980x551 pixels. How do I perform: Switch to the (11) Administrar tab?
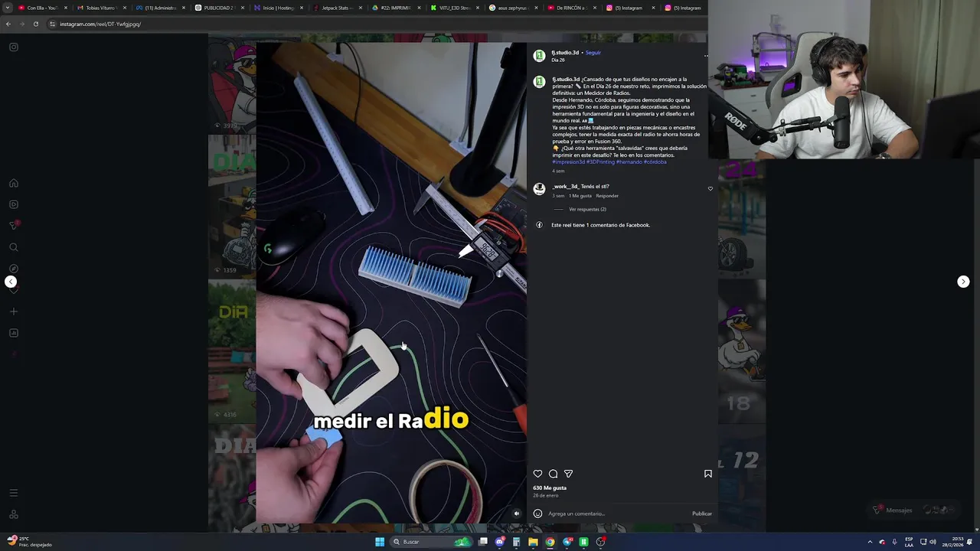click(x=160, y=8)
